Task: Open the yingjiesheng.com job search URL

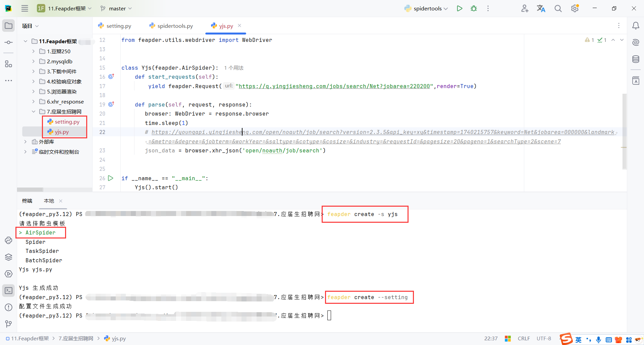Action: [x=334, y=86]
